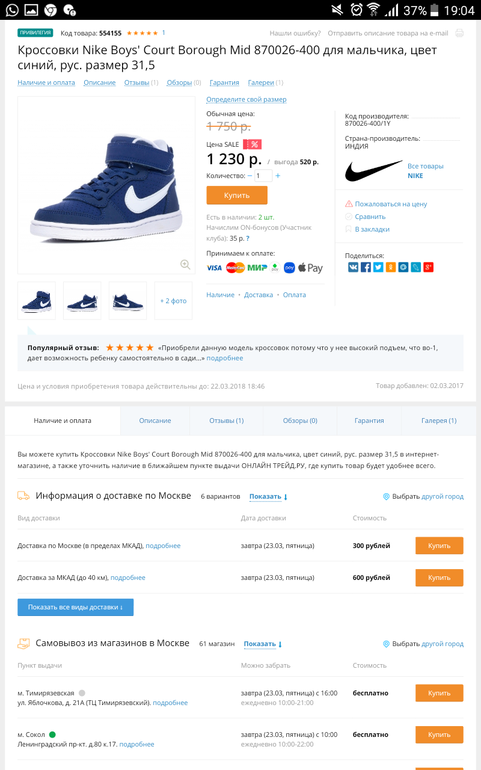Share product on VK icon

coord(353,267)
